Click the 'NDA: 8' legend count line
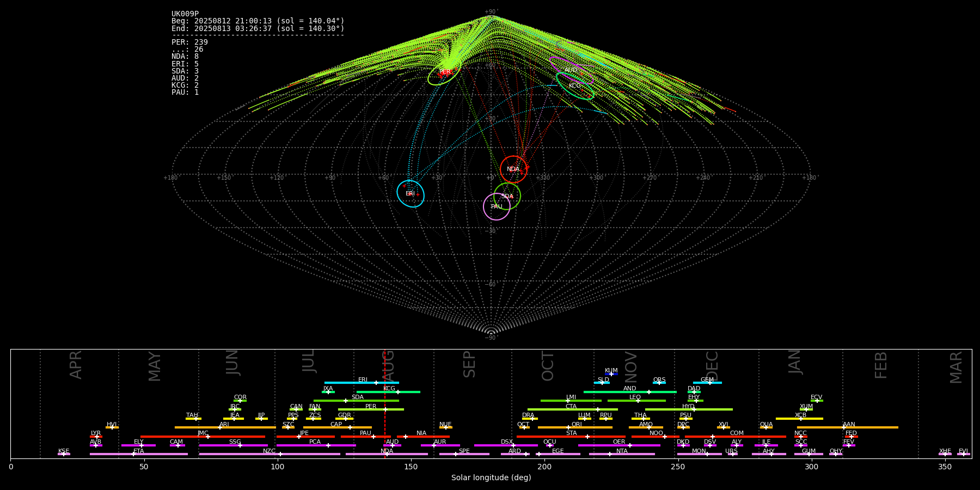The image size is (980, 490). click(x=185, y=57)
